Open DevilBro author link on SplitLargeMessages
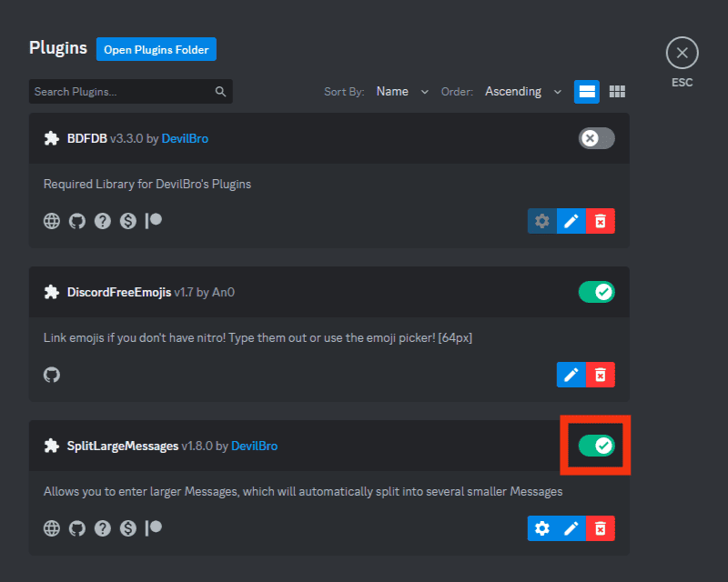728x582 pixels. tap(255, 446)
